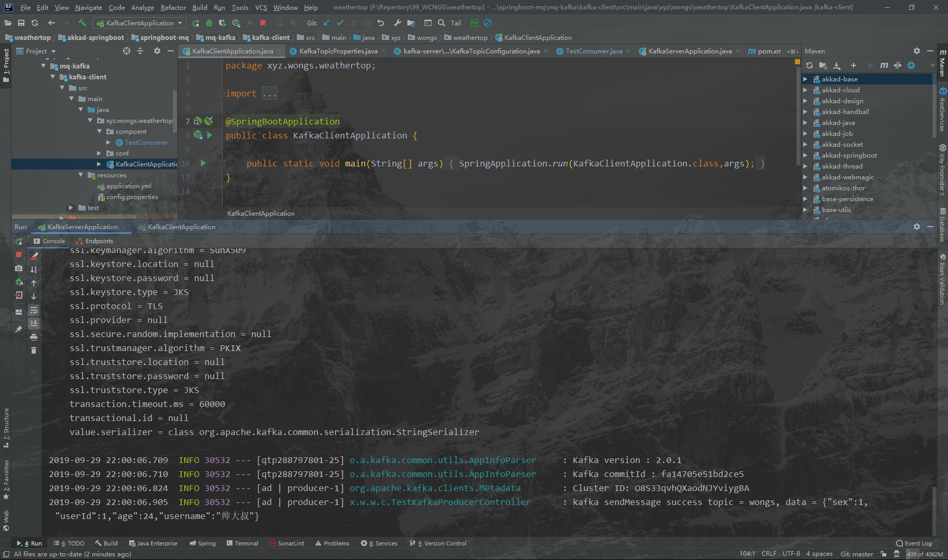Screen dimensions: 948x560
Task: Stop the running process in toolbar
Action: (263, 23)
